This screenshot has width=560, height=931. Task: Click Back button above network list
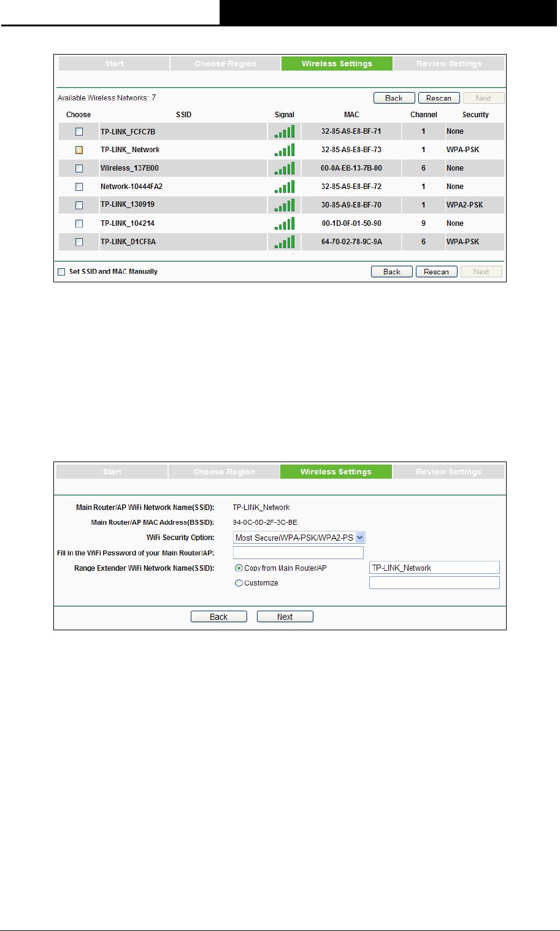[x=394, y=98]
